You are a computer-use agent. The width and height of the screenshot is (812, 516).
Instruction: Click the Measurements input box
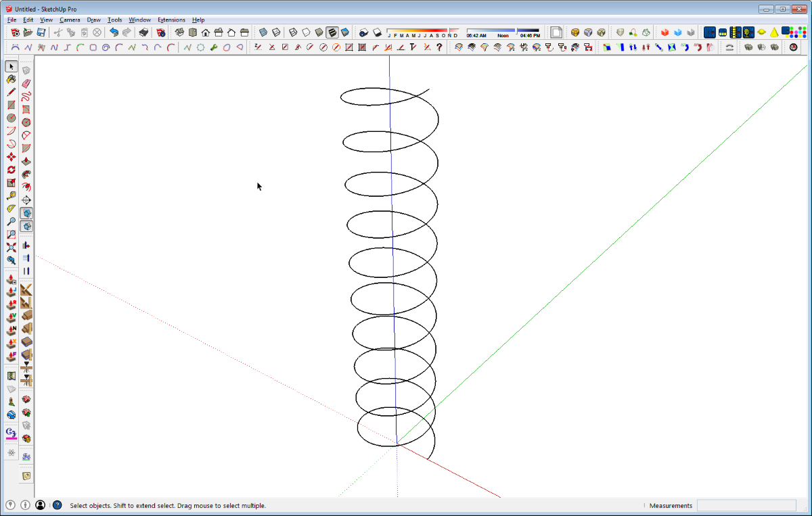coord(746,505)
